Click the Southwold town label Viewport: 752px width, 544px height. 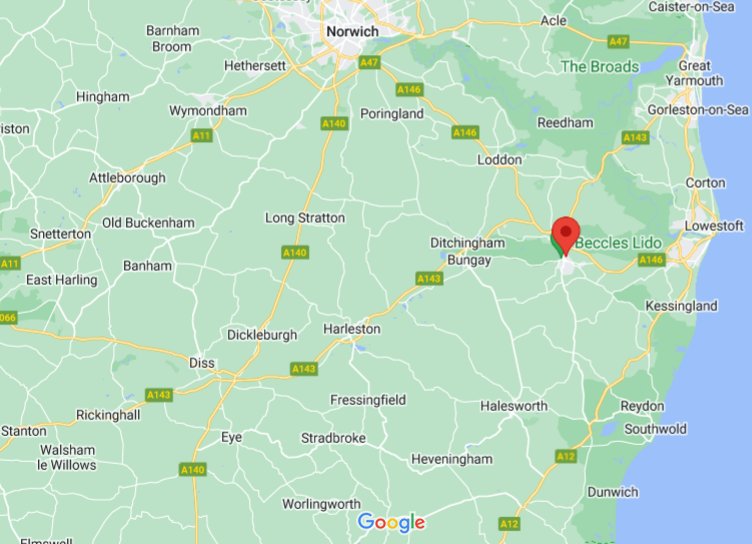(x=655, y=429)
